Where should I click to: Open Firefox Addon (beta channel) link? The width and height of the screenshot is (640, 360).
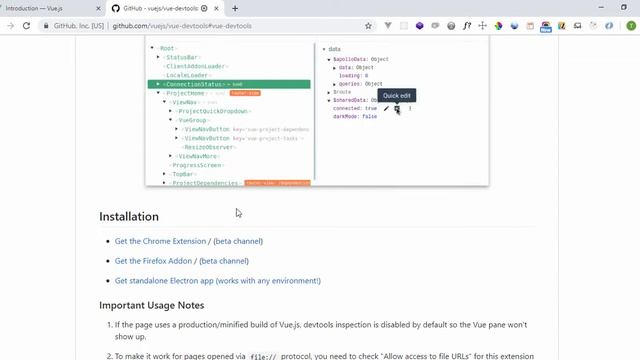pyautogui.click(x=224, y=261)
